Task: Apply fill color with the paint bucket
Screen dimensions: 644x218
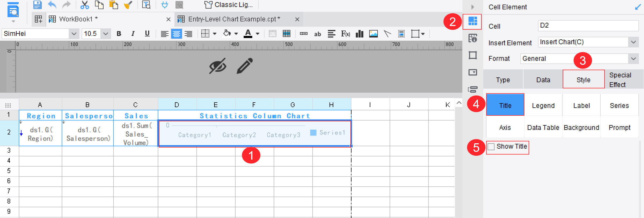Action: (x=227, y=33)
